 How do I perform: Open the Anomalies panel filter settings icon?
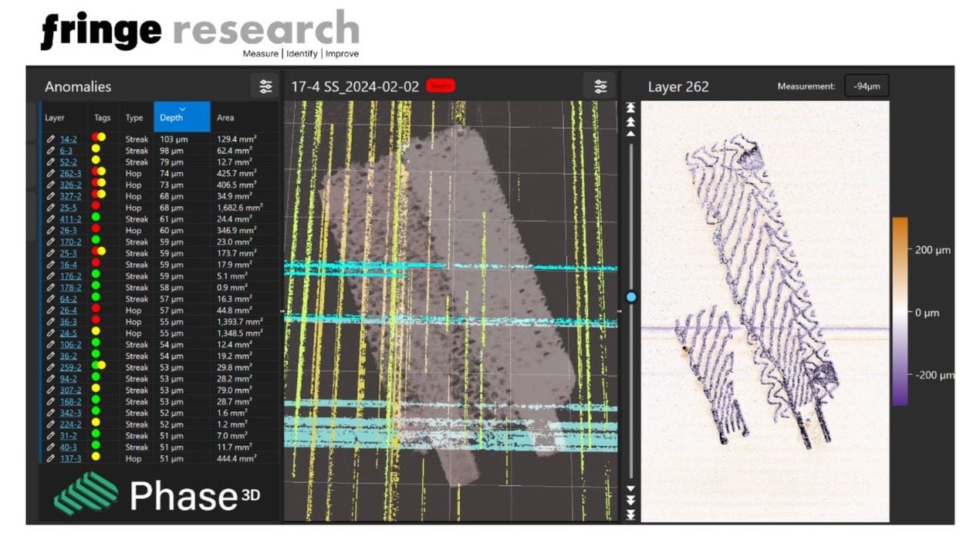point(265,86)
